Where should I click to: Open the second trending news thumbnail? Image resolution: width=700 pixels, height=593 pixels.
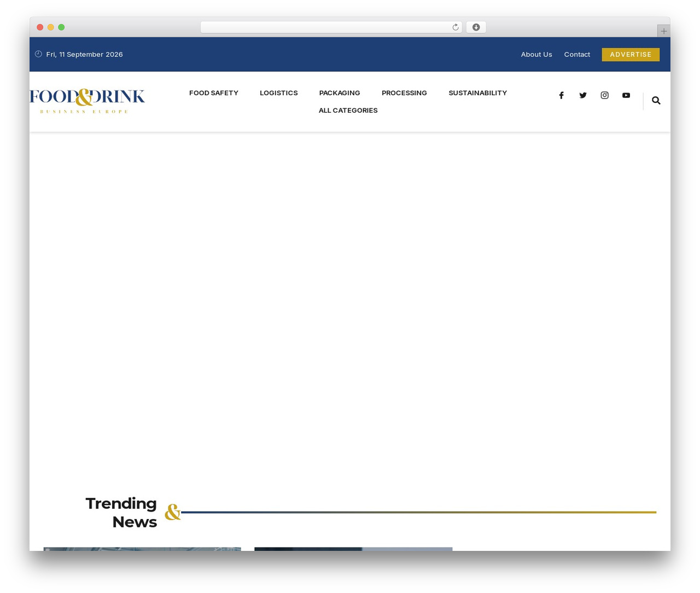pos(353,549)
